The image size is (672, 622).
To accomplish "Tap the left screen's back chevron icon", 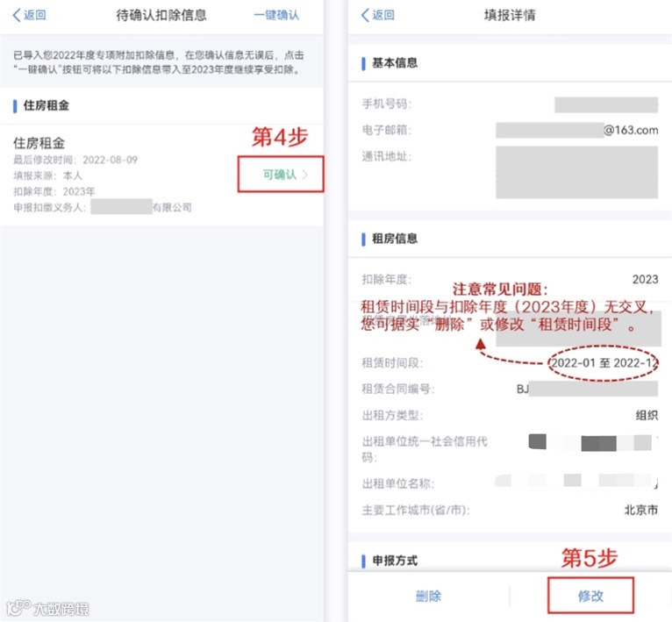I will [x=17, y=15].
